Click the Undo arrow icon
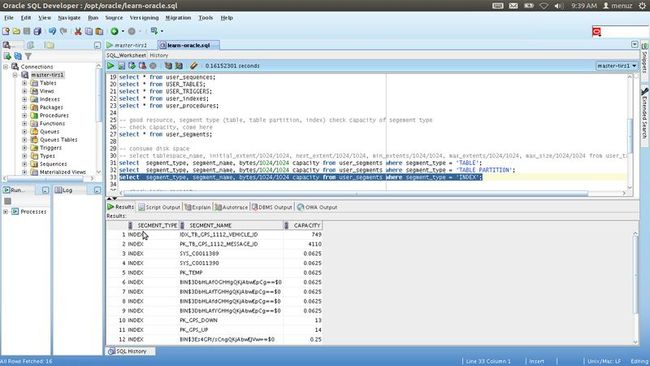The image size is (650, 366). 52,31
